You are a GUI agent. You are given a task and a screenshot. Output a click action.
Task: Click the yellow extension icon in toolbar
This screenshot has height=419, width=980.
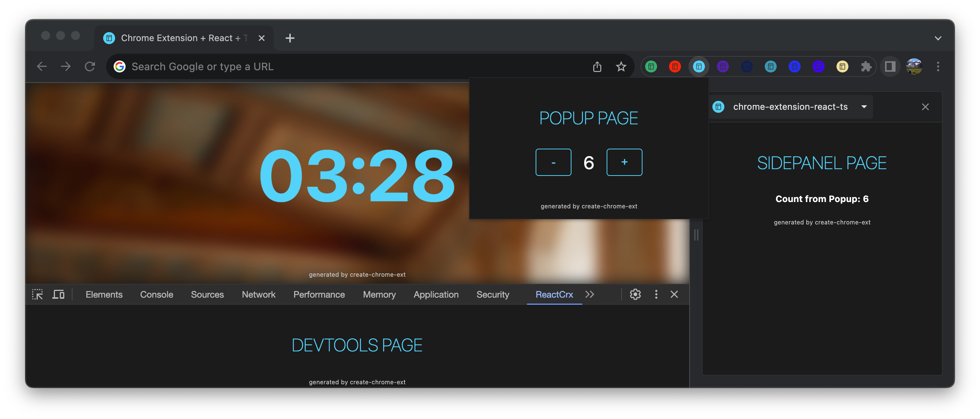tap(842, 67)
